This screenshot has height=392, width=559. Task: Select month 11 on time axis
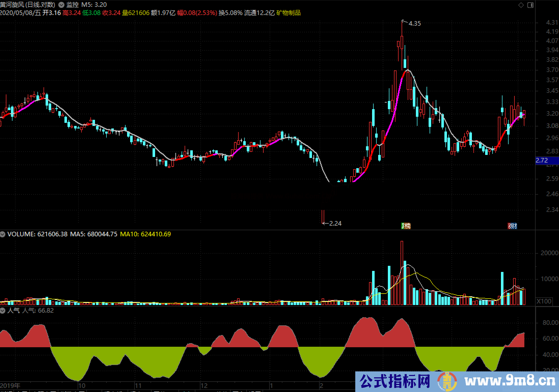coord(138,386)
